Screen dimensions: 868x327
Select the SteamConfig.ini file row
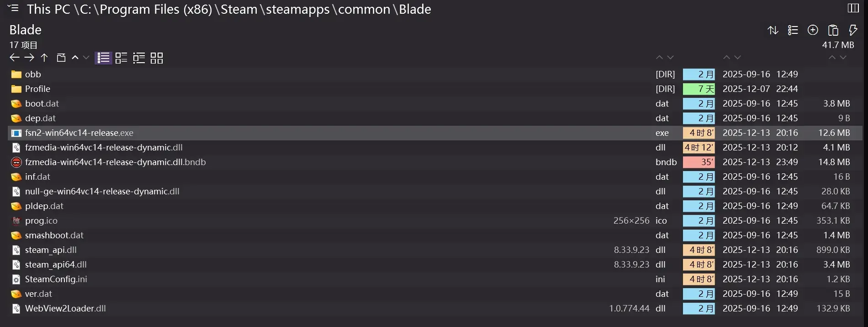[435, 279]
